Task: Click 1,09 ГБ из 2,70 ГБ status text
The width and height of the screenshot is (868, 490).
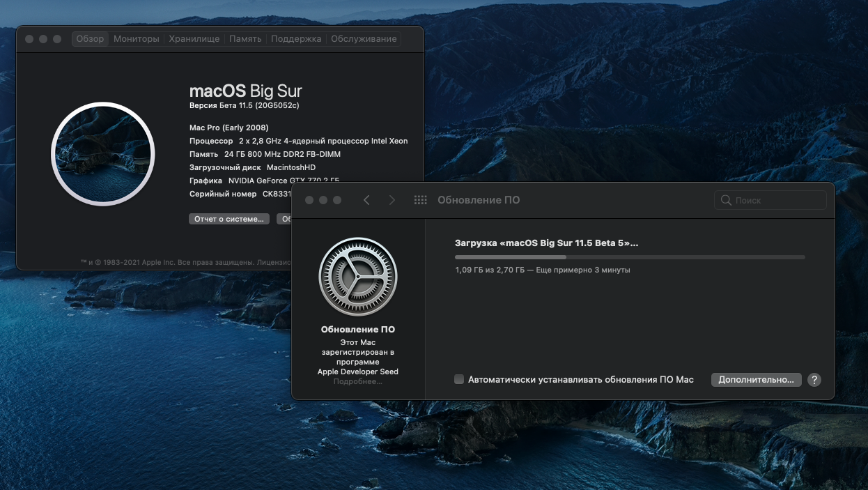Action: coord(543,270)
